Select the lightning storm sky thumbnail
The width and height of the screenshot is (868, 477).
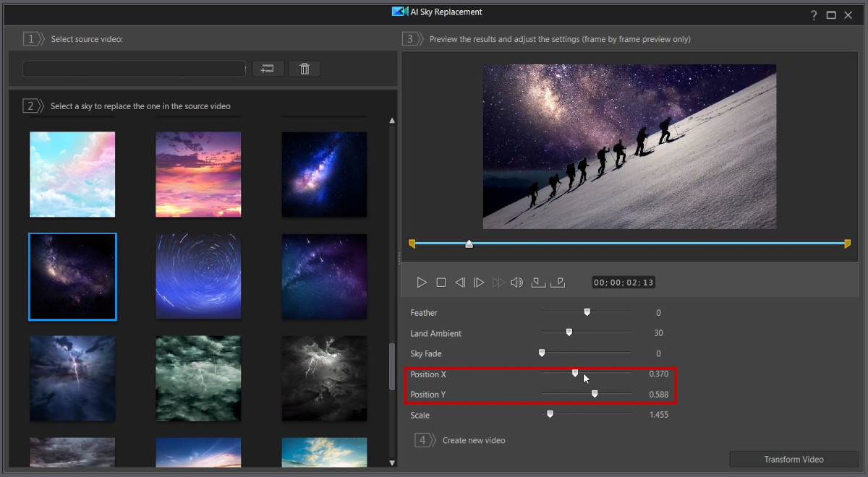(x=72, y=379)
